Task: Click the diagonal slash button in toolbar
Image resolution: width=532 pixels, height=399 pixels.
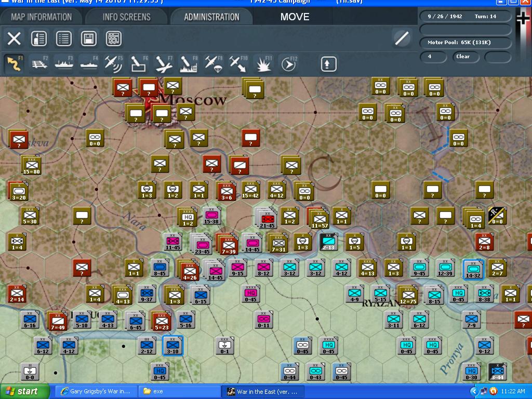Action: [x=402, y=38]
